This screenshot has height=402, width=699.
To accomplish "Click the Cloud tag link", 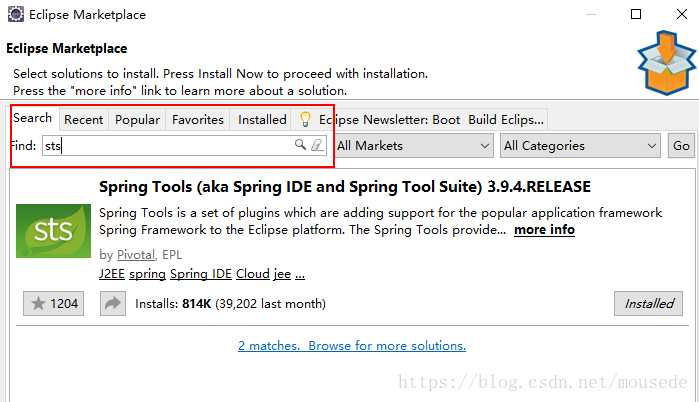I will [253, 273].
